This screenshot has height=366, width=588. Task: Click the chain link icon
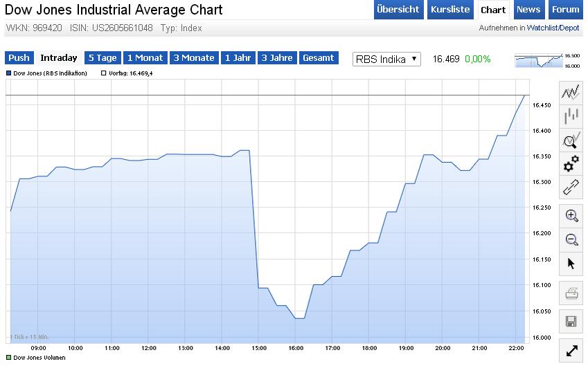coord(571,187)
